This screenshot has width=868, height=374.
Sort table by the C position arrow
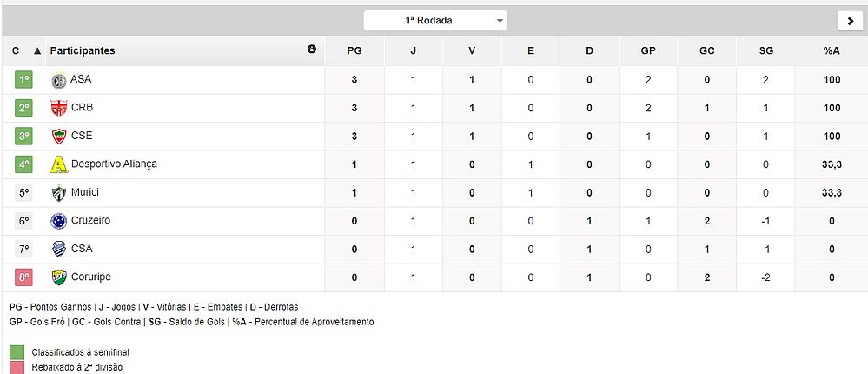click(36, 51)
